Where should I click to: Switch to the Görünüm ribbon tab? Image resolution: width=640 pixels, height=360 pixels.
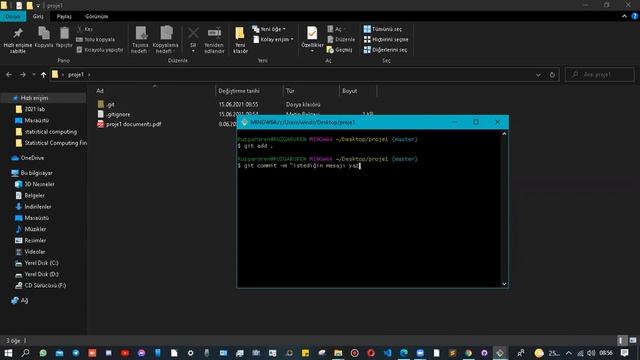pyautogui.click(x=96, y=16)
